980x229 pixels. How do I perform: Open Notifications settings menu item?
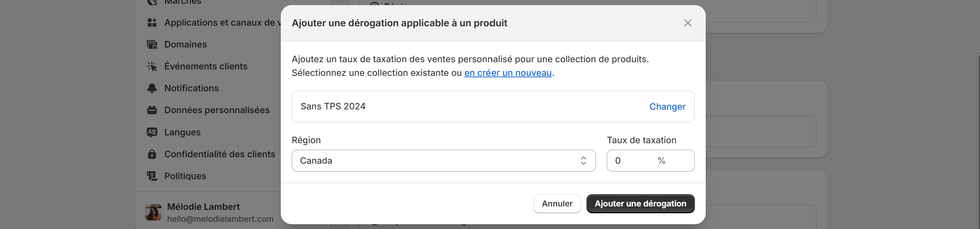191,88
